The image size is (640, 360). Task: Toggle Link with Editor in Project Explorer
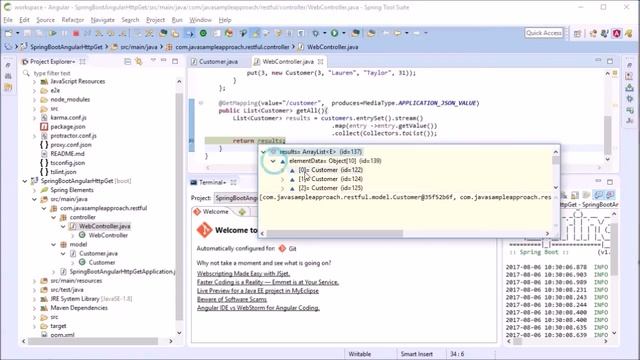pos(139,62)
